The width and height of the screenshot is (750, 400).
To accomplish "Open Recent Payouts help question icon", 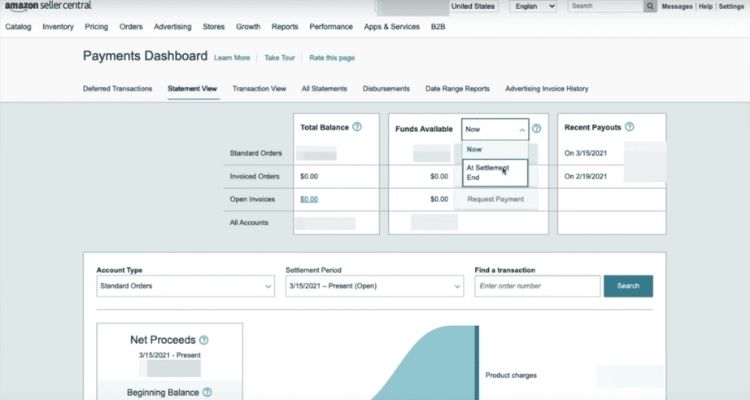I will point(629,127).
